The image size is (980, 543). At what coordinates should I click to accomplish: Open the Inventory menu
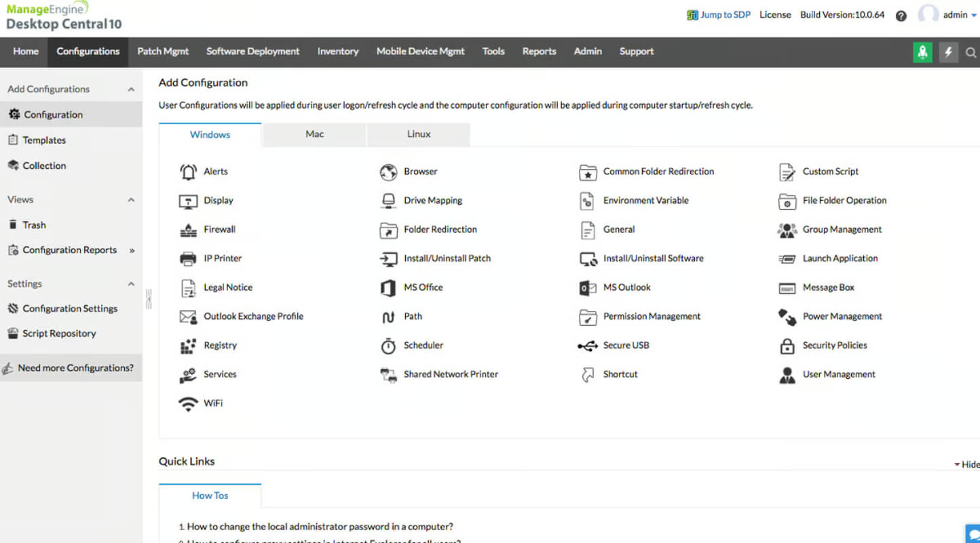pos(338,52)
